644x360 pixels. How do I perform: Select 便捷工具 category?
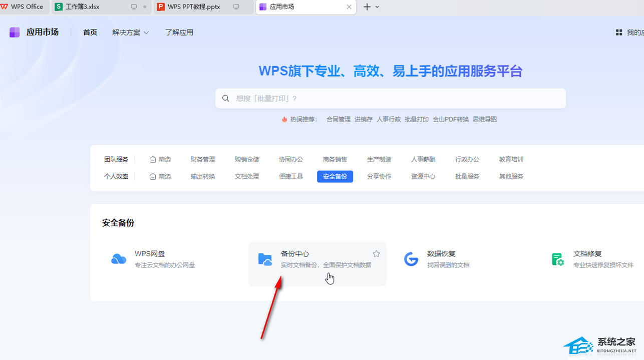tap(291, 177)
